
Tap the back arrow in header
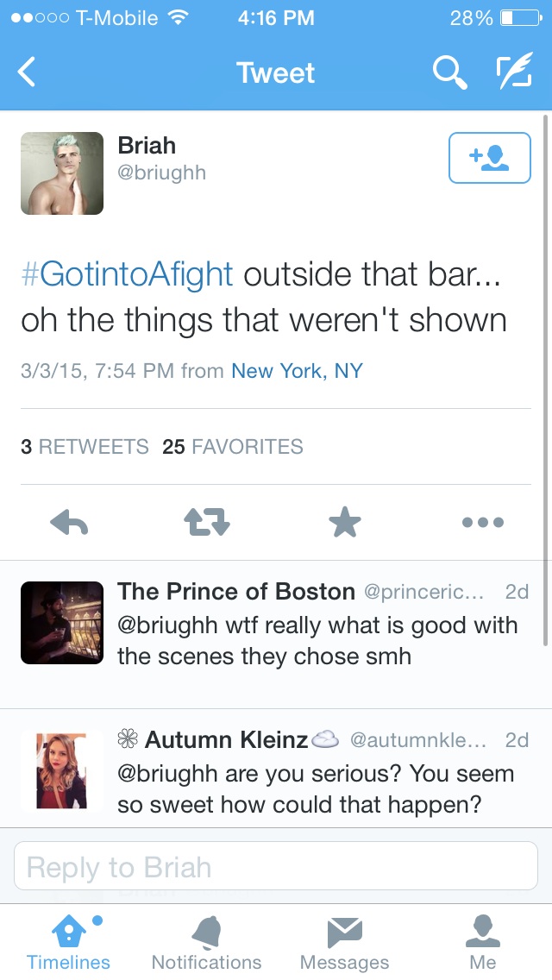(27, 72)
